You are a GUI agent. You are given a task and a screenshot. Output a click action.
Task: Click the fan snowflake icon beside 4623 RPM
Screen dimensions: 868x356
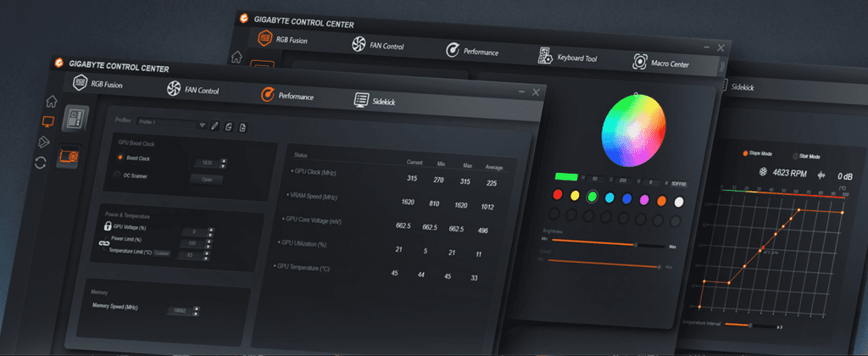pyautogui.click(x=764, y=172)
